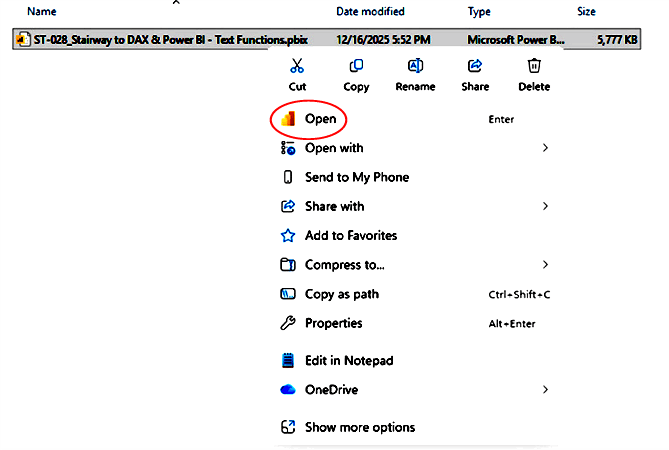The width and height of the screenshot is (669, 450).
Task: Expand the Compress to submenu arrow
Action: 545,265
